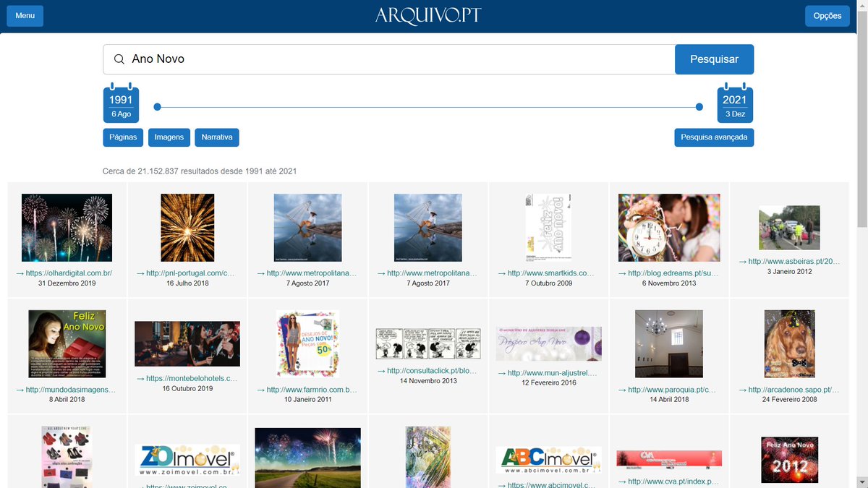868x488 pixels.
Task: Open the arcadenoe.sapo.pt dog thumbnail
Action: (789, 344)
